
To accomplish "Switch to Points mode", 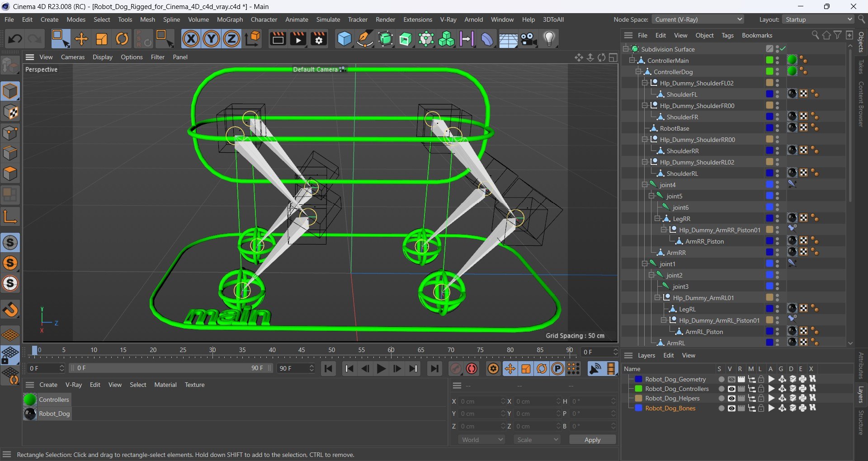I will click(10, 133).
